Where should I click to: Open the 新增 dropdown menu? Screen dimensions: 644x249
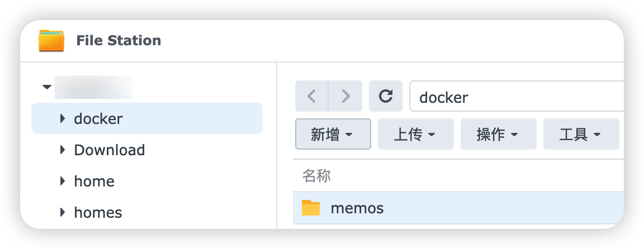(333, 134)
